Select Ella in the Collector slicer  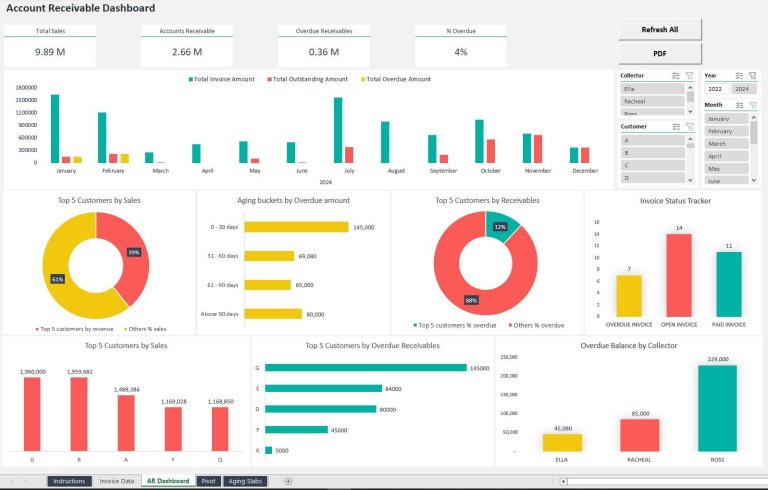click(652, 89)
